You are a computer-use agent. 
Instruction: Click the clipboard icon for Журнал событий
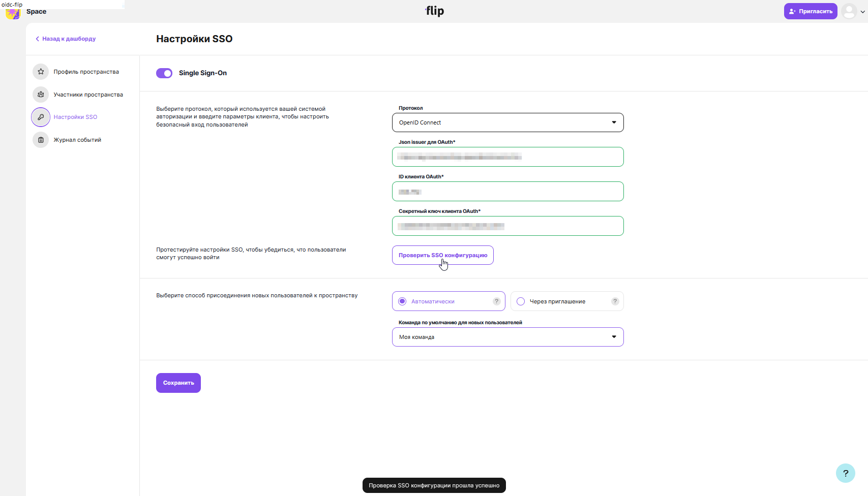(x=41, y=140)
